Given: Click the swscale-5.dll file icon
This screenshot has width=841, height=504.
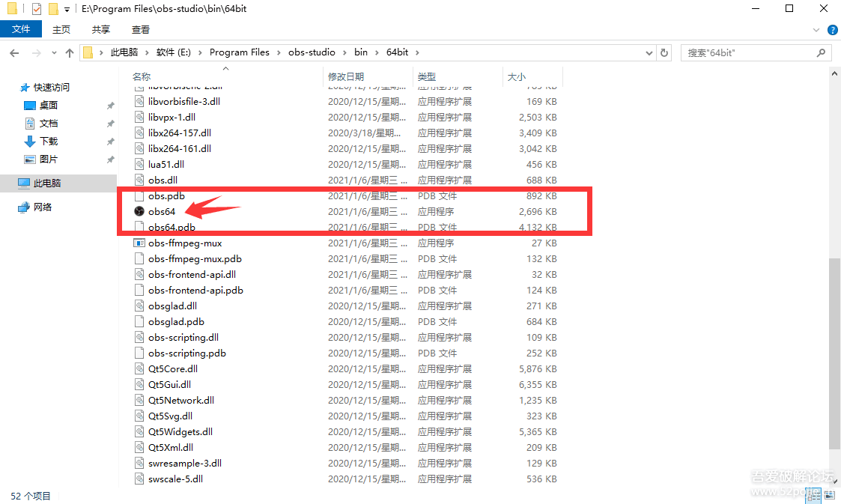Looking at the screenshot, I should pos(139,479).
